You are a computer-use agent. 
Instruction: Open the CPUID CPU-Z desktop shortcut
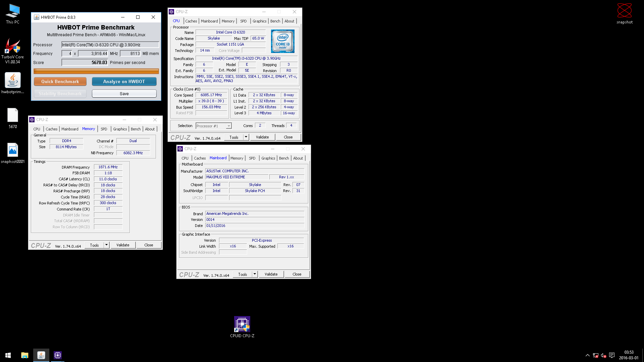click(x=242, y=327)
